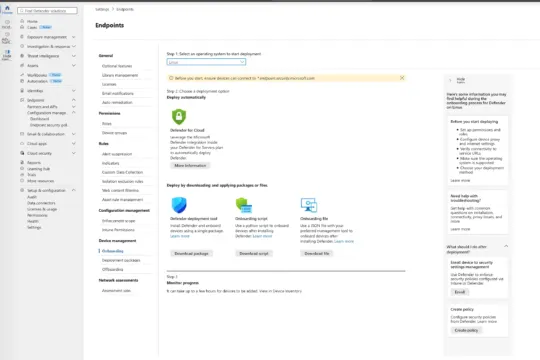Open Isolation exclusion rules page

point(122,181)
